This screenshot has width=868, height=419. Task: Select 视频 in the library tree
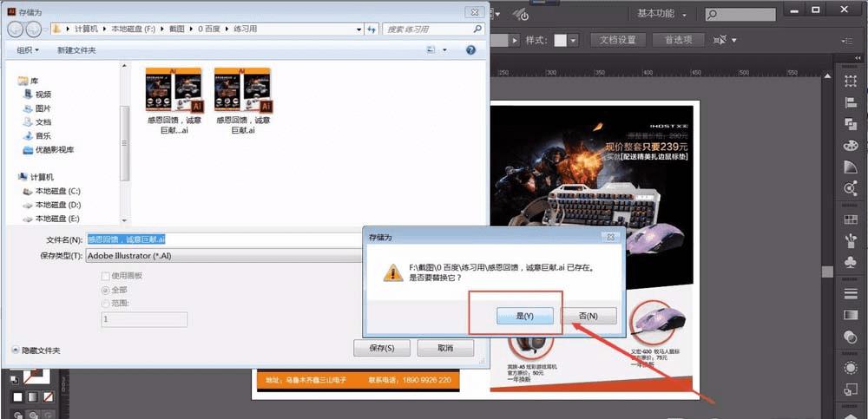coord(43,95)
